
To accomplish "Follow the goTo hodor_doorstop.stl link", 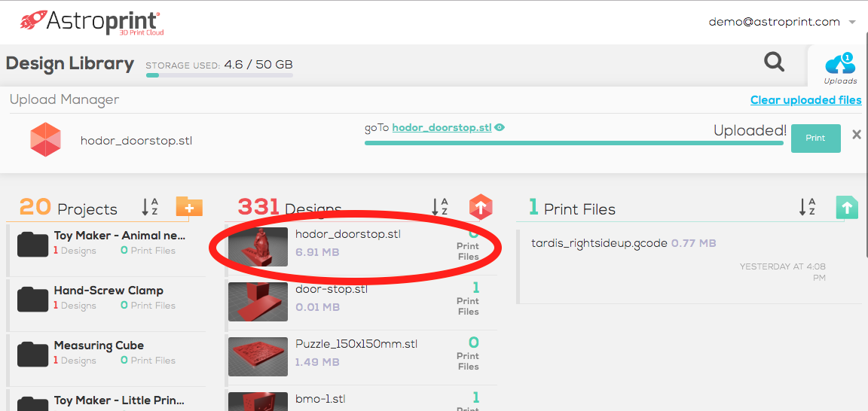I will (x=442, y=128).
